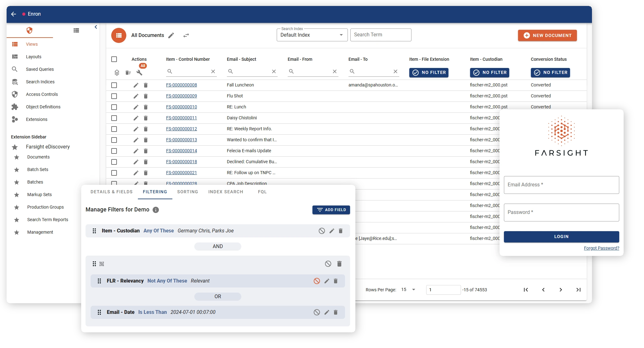
Task: Delete the Flu Shot row via trash icon
Action: 146,96
